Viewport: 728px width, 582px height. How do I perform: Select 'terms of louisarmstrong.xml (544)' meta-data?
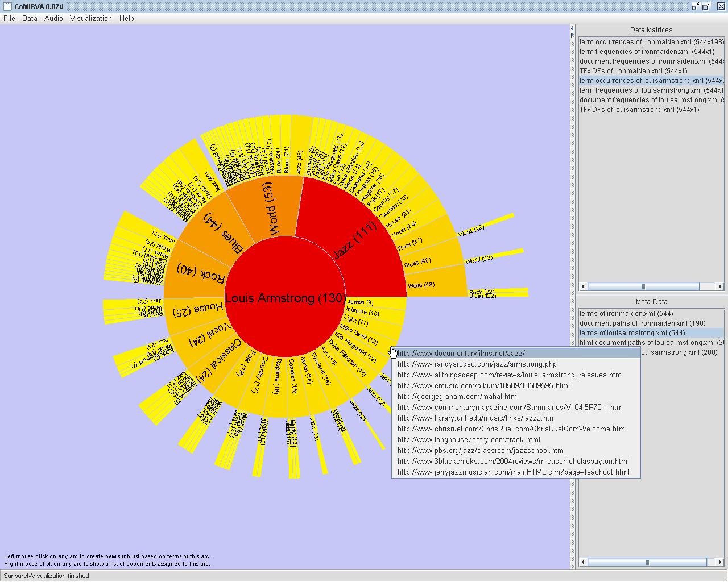point(651,332)
